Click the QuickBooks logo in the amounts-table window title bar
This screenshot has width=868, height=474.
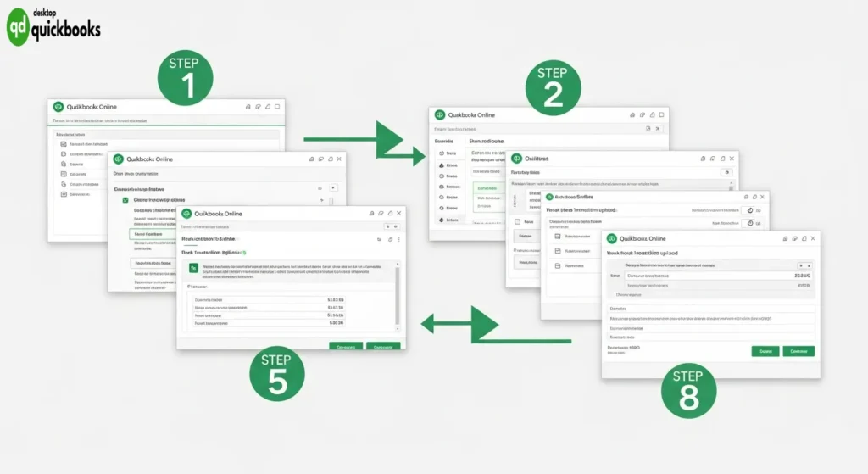[186, 214]
